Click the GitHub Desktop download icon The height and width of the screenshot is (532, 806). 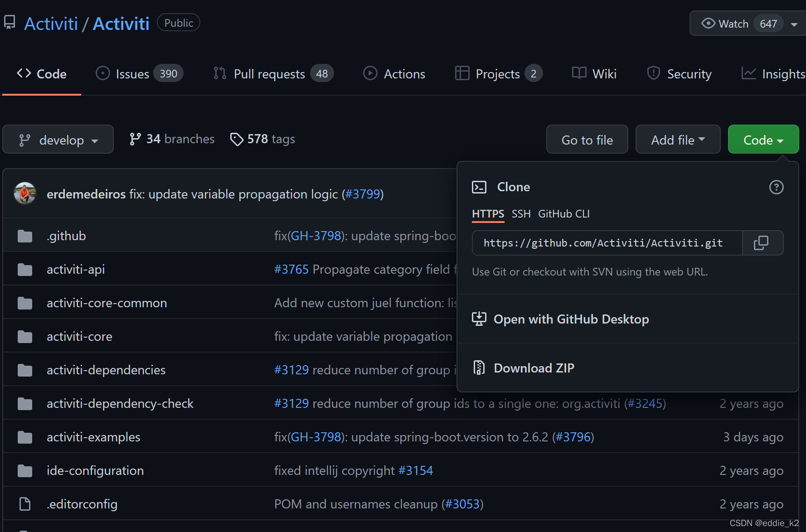[479, 319]
